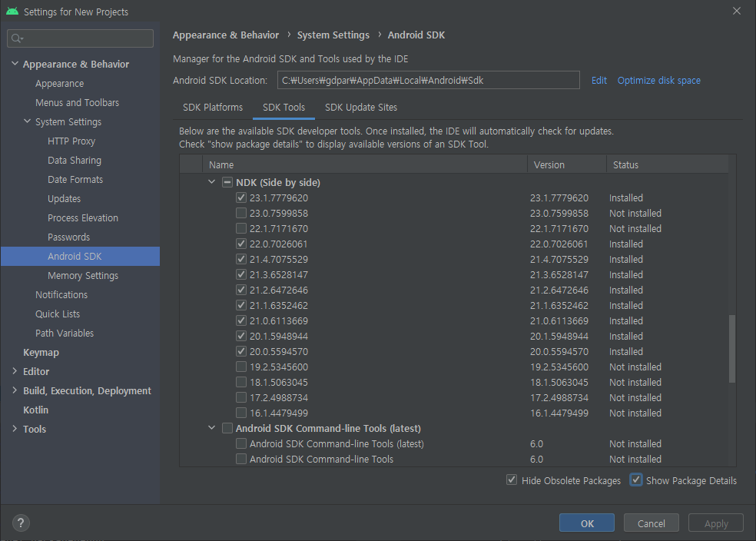This screenshot has width=756, height=541.
Task: Collapse Appearance & Behavior tree section
Action: click(x=15, y=64)
